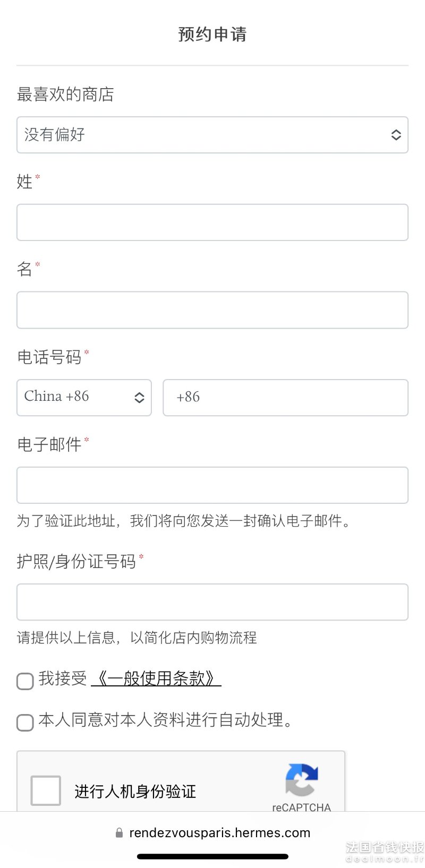Viewport: 425px width, 868px height.
Task: Tap the home indicator bar at bottom
Action: tap(212, 856)
